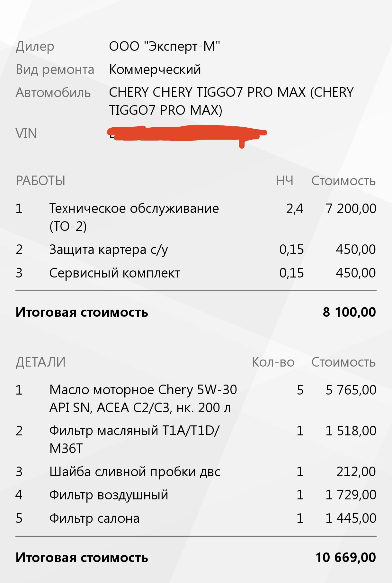Select the Техническое обслуживание (ТО-2) row

pos(134,217)
